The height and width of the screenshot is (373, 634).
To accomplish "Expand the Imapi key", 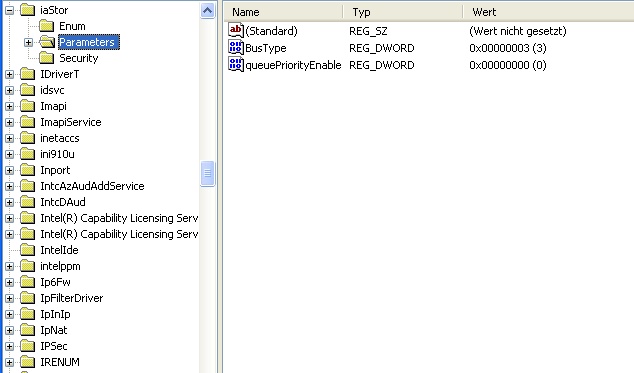I will (x=9, y=106).
